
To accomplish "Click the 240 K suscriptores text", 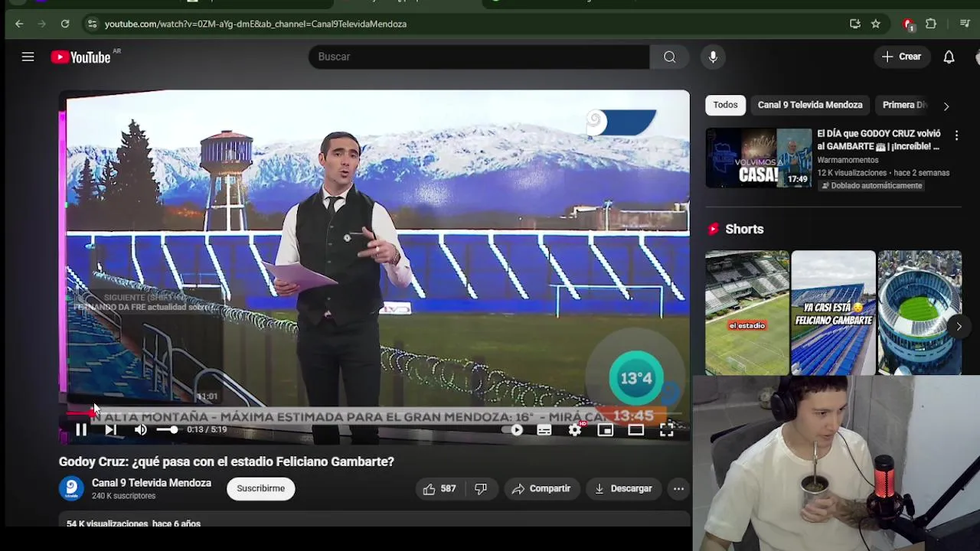I will pos(123,496).
